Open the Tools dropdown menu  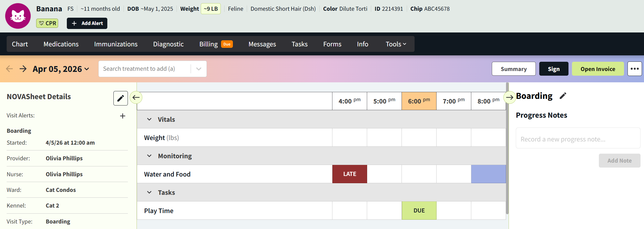pyautogui.click(x=395, y=44)
